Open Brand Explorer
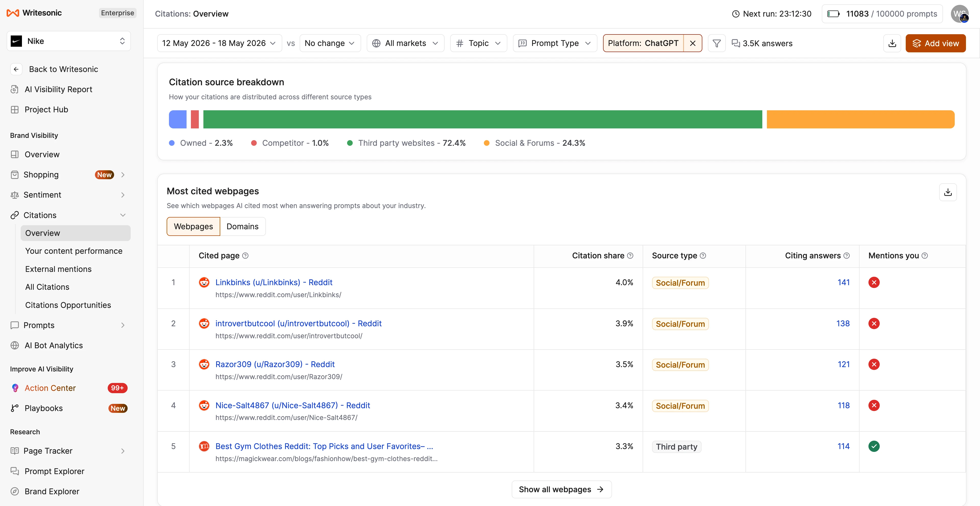The height and width of the screenshot is (506, 980). click(52, 491)
